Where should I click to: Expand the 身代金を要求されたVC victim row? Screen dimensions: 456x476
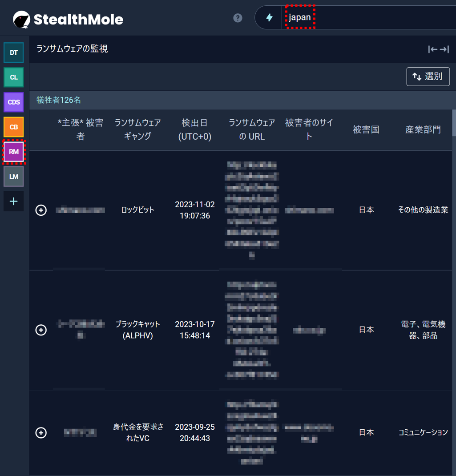[41, 432]
